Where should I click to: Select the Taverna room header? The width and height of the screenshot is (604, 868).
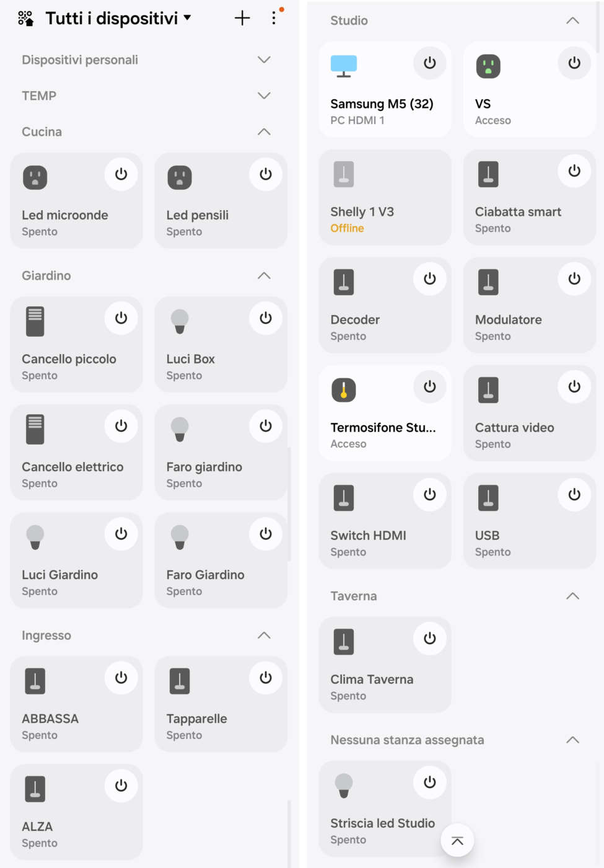pos(354,596)
